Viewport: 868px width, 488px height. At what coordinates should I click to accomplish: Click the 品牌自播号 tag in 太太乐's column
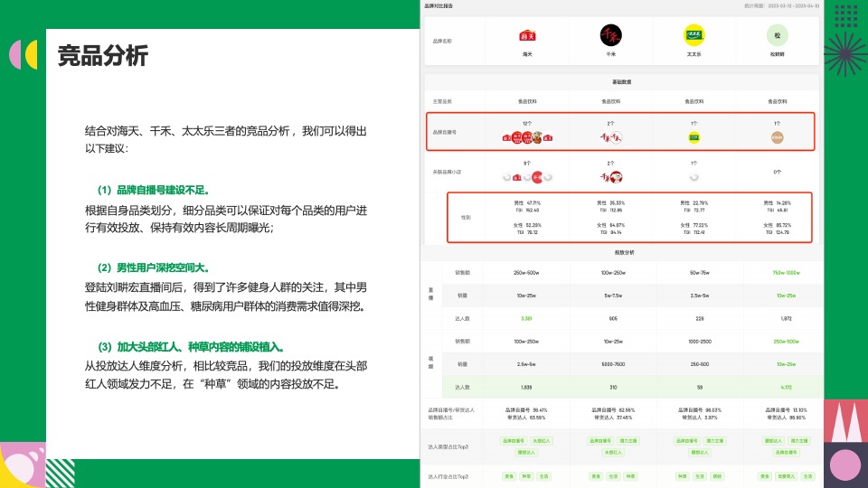point(687,441)
